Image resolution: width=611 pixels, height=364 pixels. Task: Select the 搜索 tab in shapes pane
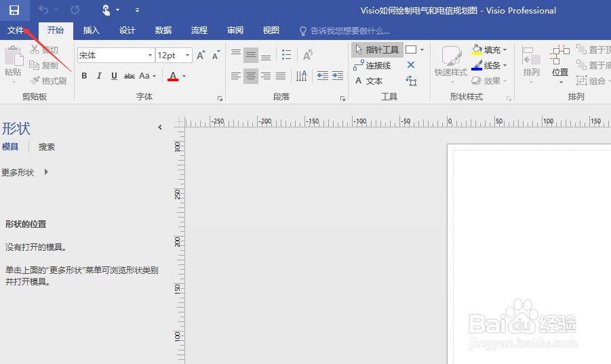coord(47,147)
